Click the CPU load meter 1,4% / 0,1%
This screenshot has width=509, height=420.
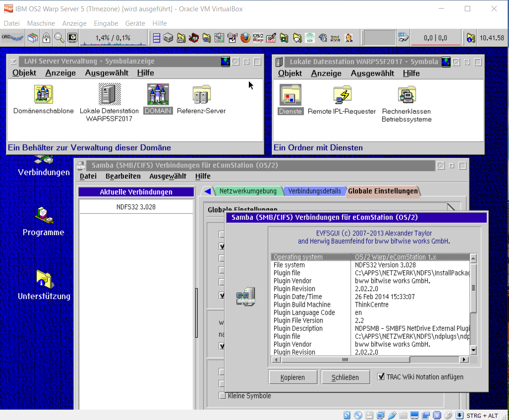pyautogui.click(x=113, y=38)
